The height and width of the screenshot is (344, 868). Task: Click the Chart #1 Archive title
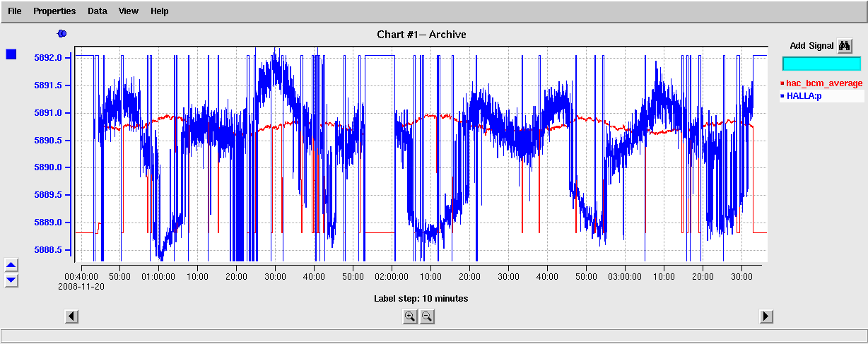[421, 34]
